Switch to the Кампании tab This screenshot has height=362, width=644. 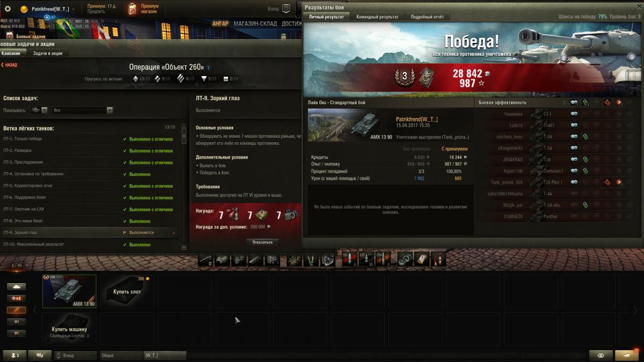pos(11,53)
